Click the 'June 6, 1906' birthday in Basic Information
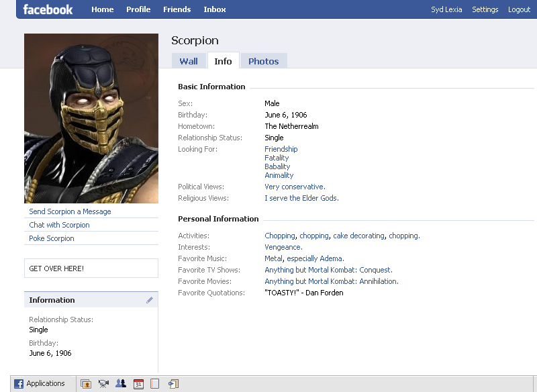Image resolution: width=537 pixels, height=392 pixels. pyautogui.click(x=286, y=115)
